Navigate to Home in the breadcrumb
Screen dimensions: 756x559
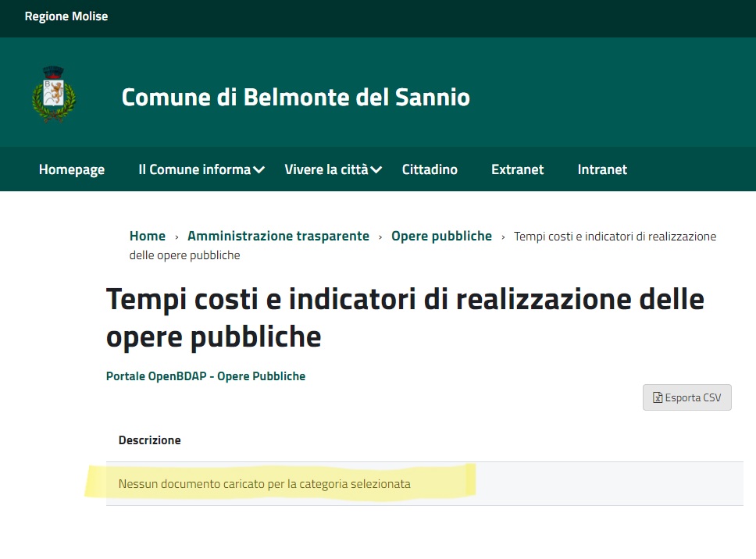tap(148, 236)
